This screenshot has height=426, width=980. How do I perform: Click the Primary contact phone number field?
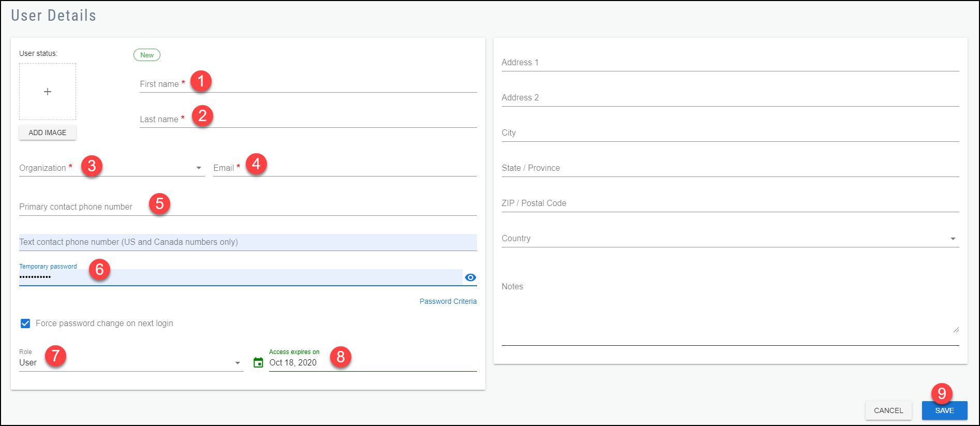(248, 207)
